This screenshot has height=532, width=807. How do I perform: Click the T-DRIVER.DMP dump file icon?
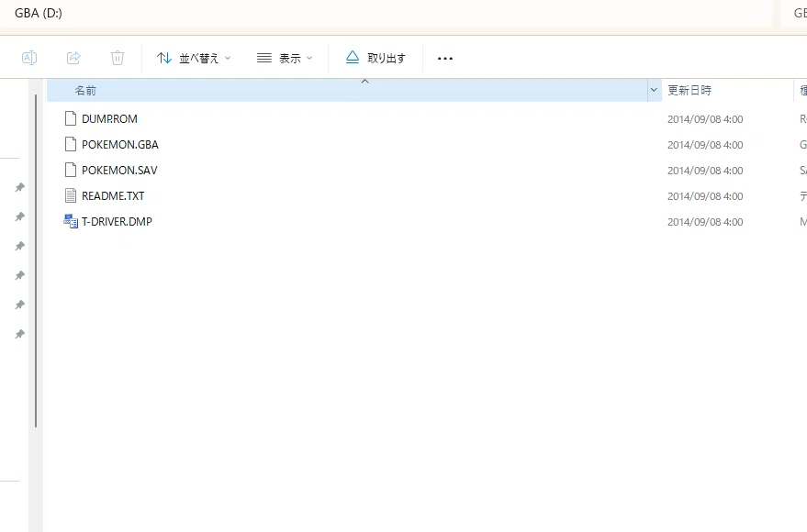pyautogui.click(x=71, y=222)
